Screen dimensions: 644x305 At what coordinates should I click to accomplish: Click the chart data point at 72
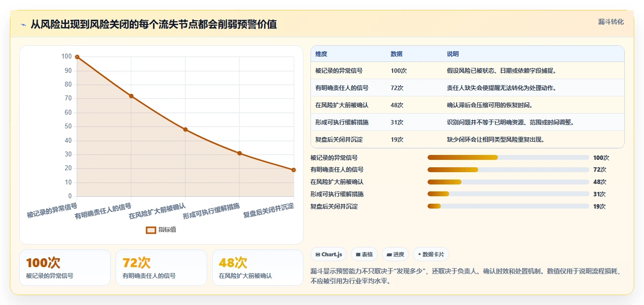point(131,96)
